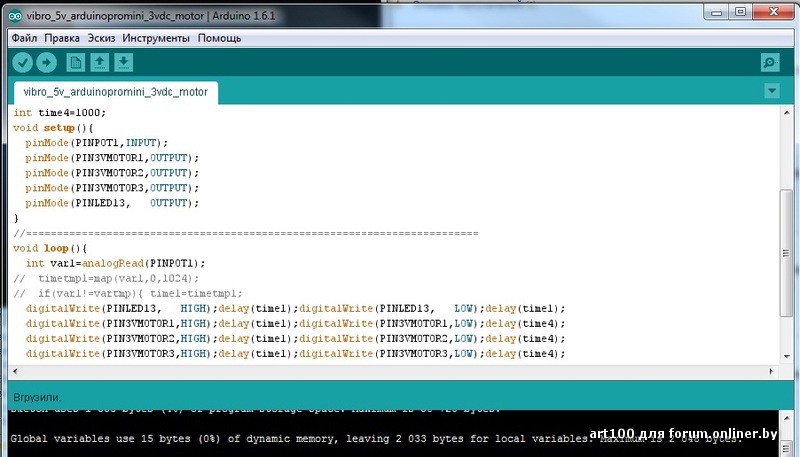Open the Serial Monitor magnifier icon
Viewport: 800px width, 457px height.
pos(769,63)
